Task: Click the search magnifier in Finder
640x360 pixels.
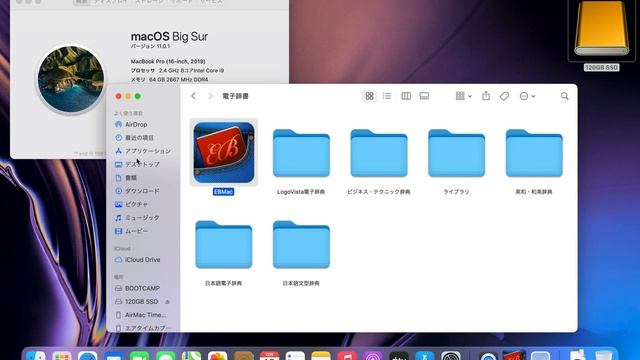Action: (x=564, y=96)
